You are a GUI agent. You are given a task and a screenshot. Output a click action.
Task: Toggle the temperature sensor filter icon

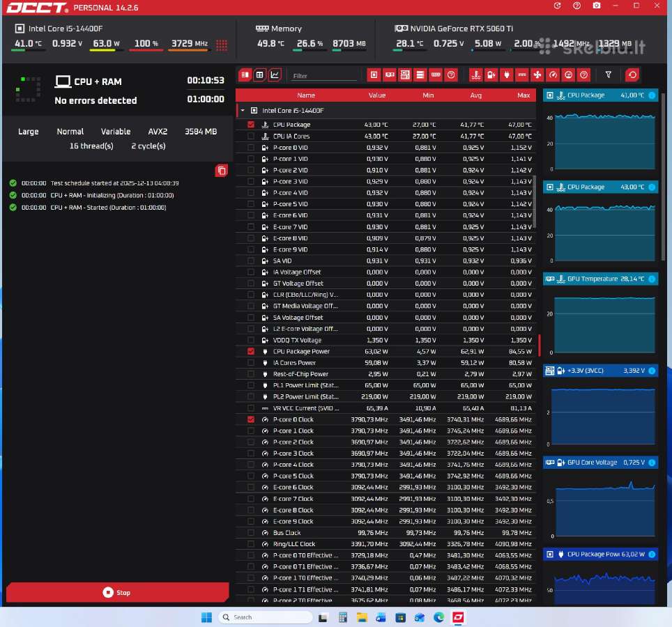click(475, 75)
